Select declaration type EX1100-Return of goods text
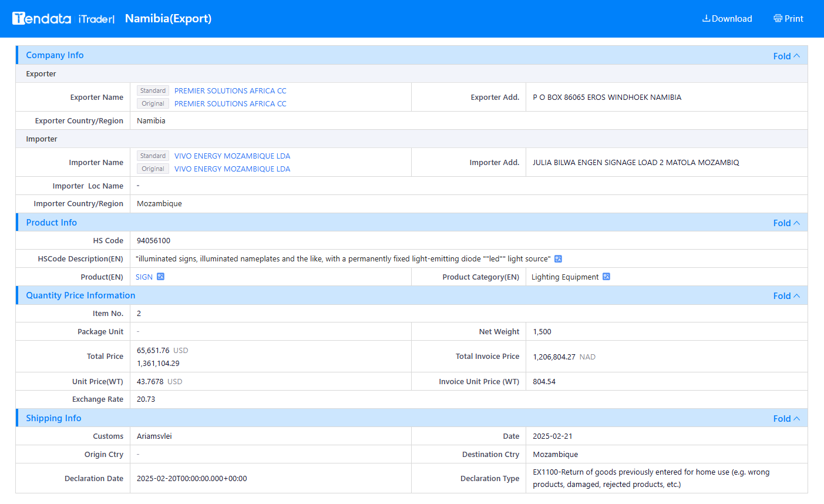This screenshot has width=824, height=504. (x=651, y=478)
